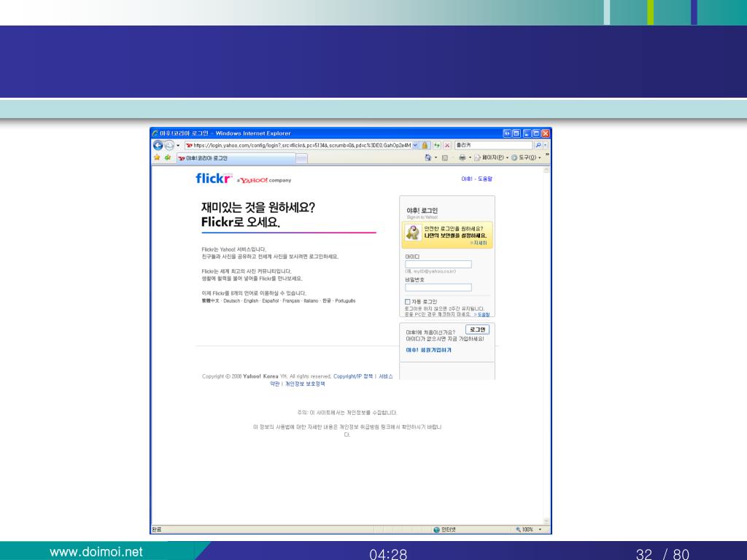The height and width of the screenshot is (560, 747).
Task: Switch language to Español
Action: tap(271, 301)
